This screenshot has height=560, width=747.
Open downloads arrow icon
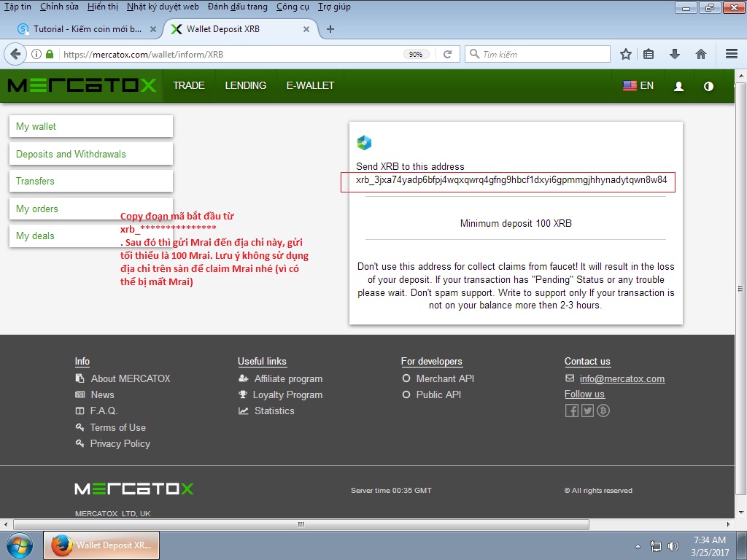tap(675, 54)
